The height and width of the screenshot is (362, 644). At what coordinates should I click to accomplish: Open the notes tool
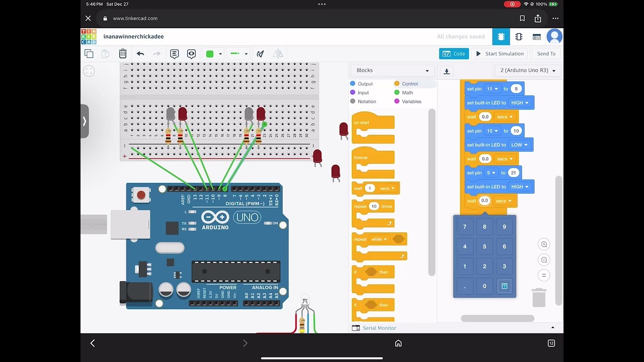click(x=175, y=54)
